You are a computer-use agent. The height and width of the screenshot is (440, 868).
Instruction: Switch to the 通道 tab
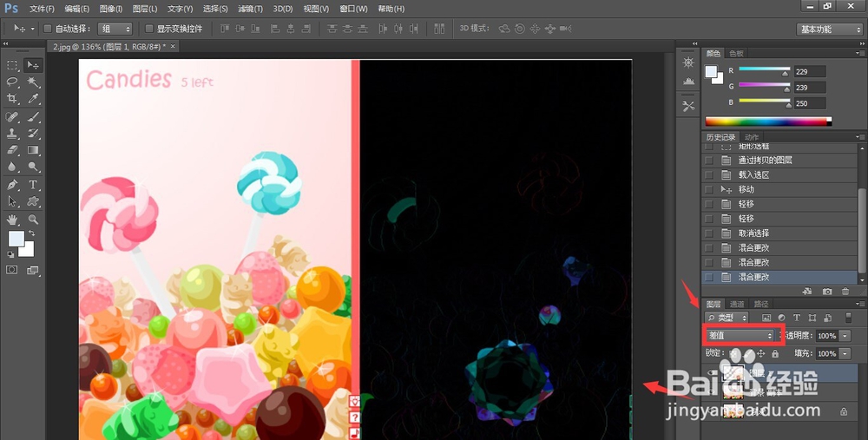[x=737, y=304]
